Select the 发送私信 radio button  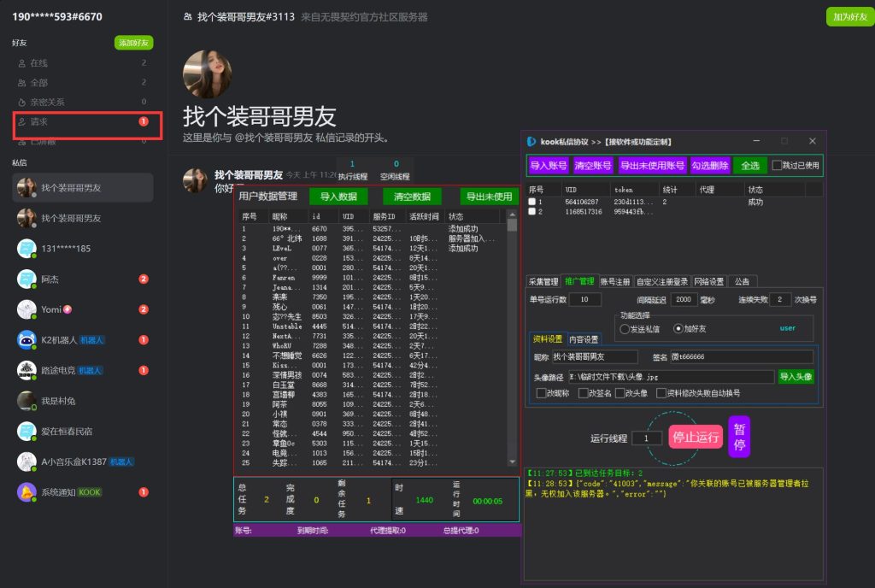(625, 328)
